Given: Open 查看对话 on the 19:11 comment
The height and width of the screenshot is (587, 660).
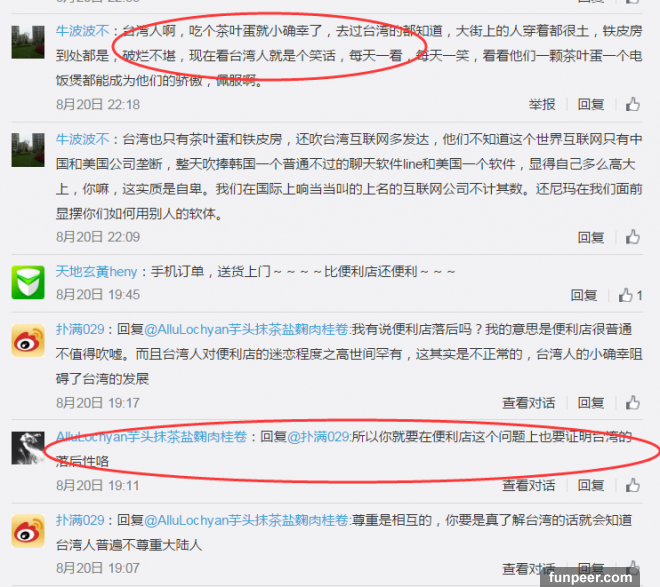Looking at the screenshot, I should [528, 486].
